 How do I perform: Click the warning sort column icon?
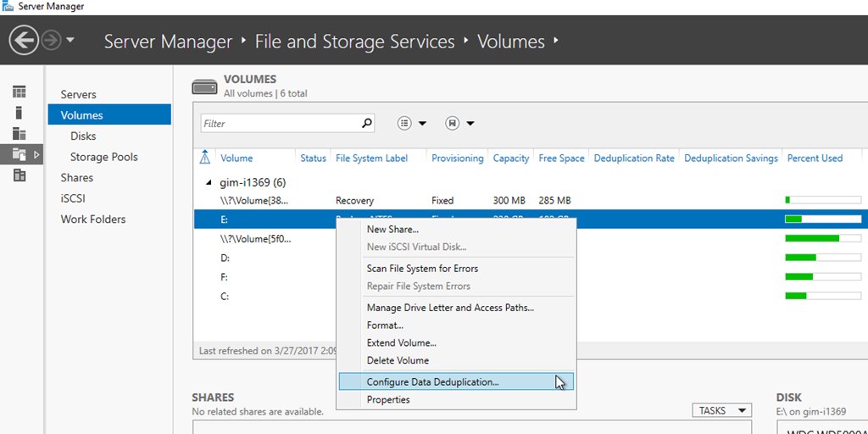[205, 158]
